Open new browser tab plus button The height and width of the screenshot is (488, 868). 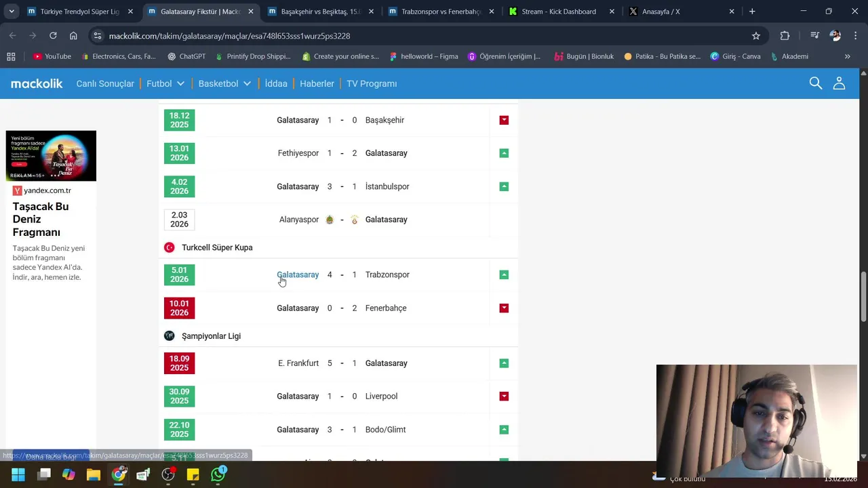pyautogui.click(x=752, y=12)
